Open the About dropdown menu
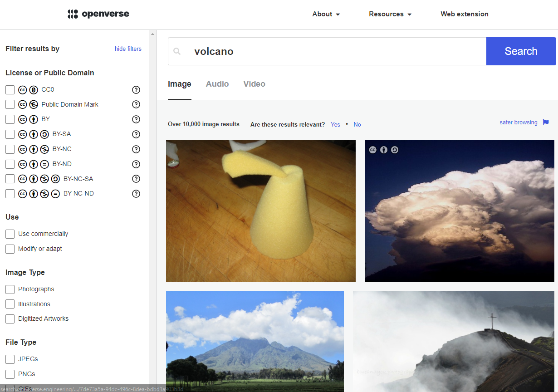 pos(326,14)
